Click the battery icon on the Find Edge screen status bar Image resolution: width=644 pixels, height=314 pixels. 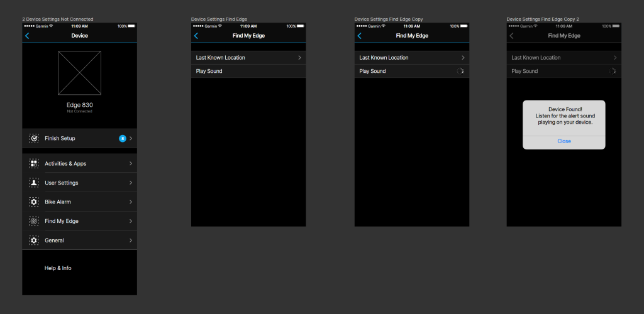[300, 26]
